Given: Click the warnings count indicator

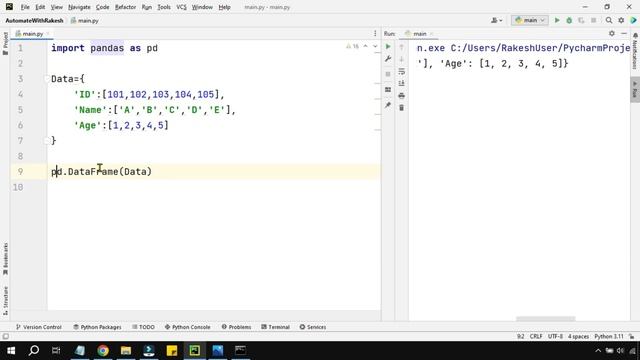Looking at the screenshot, I should click(352, 47).
